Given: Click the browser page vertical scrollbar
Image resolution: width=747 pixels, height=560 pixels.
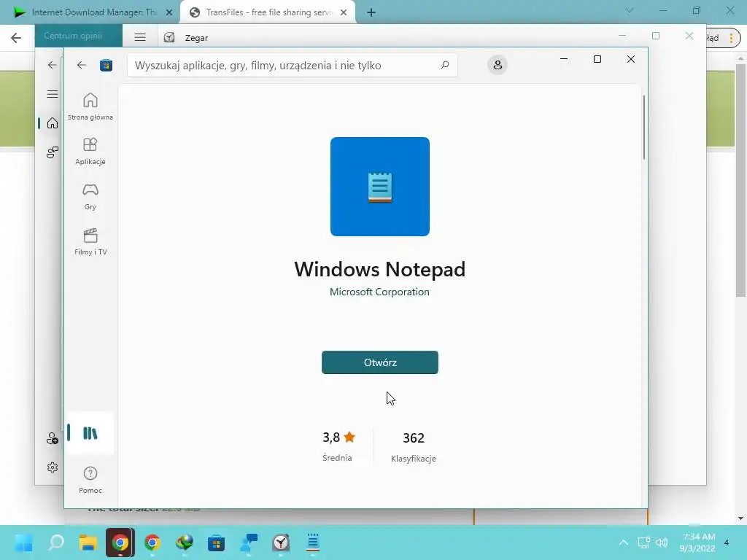Looking at the screenshot, I should 740,181.
